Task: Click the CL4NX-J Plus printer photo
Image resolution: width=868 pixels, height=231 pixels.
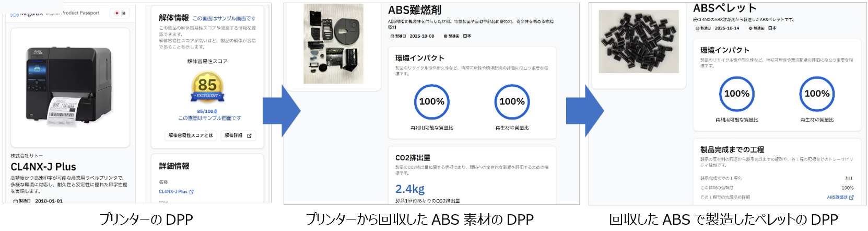Action: (70, 87)
